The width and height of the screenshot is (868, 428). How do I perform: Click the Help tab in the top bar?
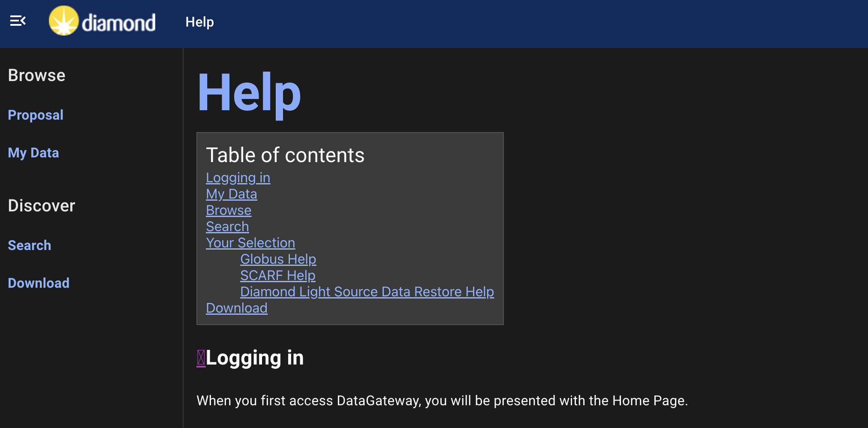(x=199, y=22)
